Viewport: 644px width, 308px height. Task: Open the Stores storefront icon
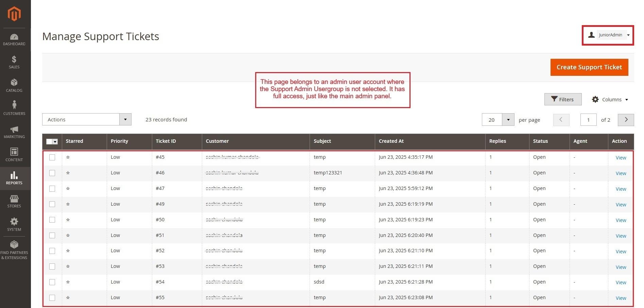pos(14,199)
